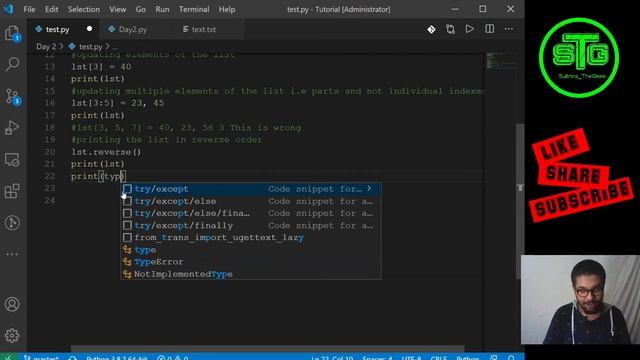Click test.py in breadcrumb
The image size is (640, 360).
[x=90, y=47]
